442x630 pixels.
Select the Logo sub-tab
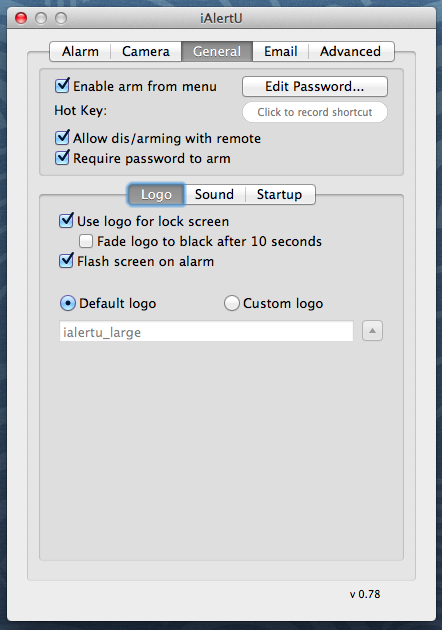156,194
